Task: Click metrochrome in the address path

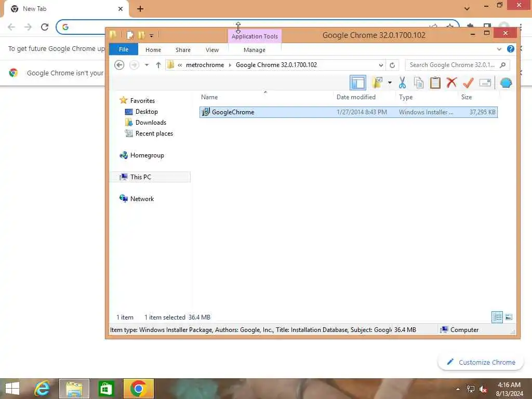Action: [x=205, y=65]
